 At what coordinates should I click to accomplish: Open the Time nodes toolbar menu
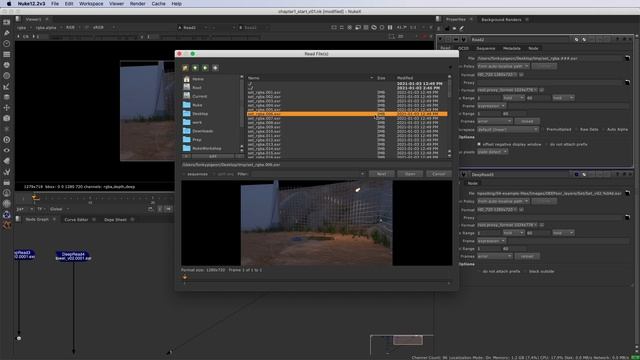(x=7, y=43)
